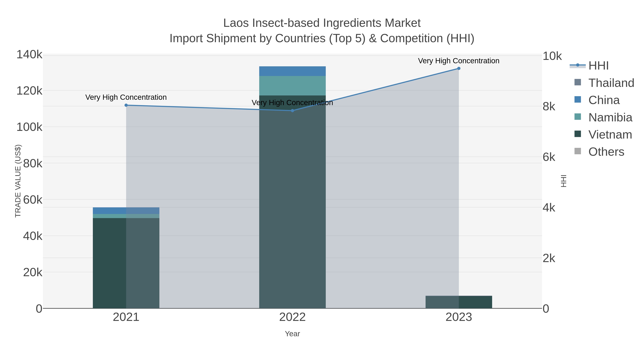Click Vietnam dark green legend swatch

578,134
